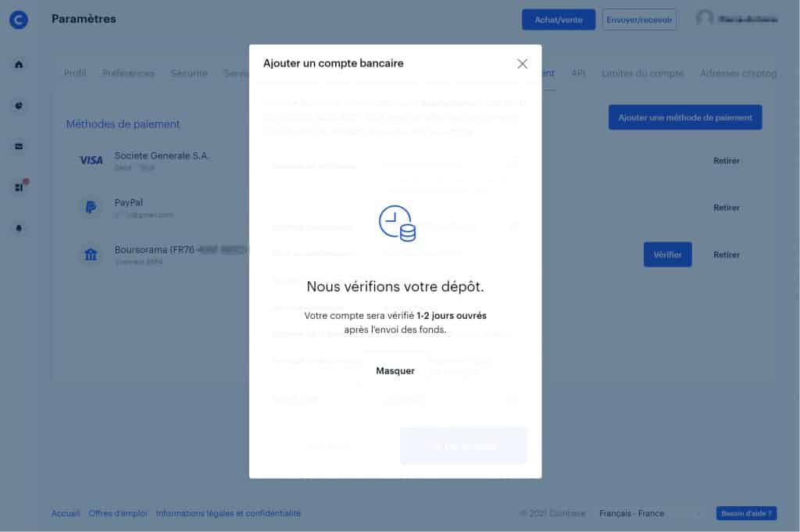Click Masquer to hide the deposit message
Screen dimensions: 800x532
point(395,370)
